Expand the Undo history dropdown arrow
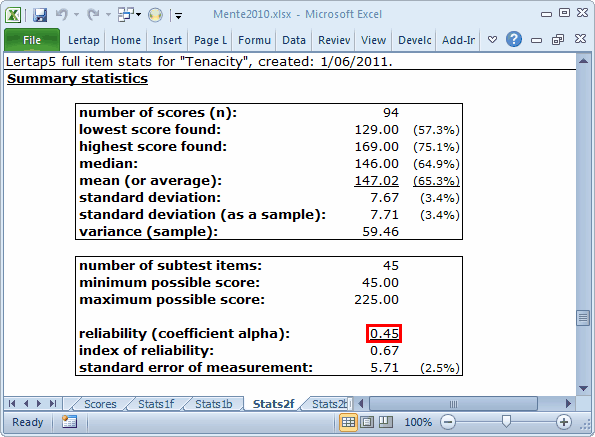 tap(76, 15)
